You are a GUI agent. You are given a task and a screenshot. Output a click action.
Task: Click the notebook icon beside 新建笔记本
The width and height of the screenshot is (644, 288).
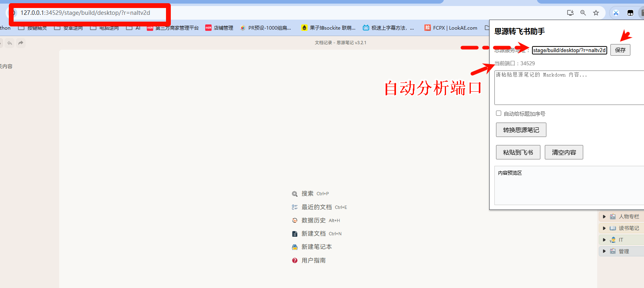(295, 247)
